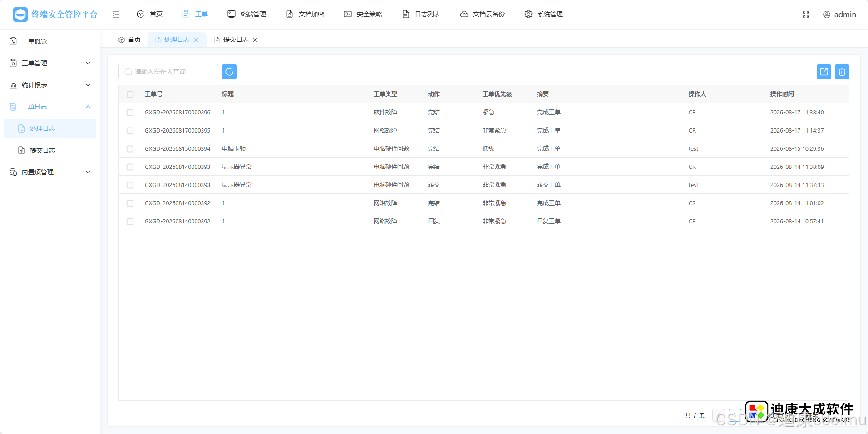Click the 软件故障 type cell
The height and width of the screenshot is (434, 868).
(385, 112)
